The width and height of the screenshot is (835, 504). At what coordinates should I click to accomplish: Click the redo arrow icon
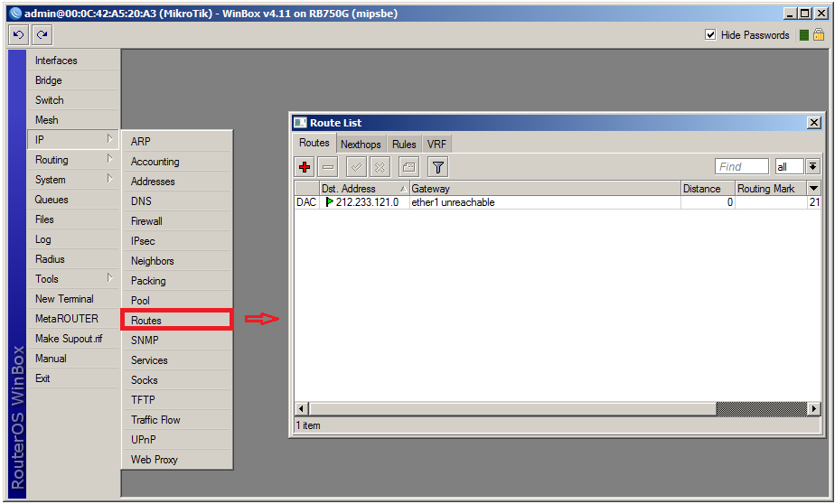[x=42, y=34]
